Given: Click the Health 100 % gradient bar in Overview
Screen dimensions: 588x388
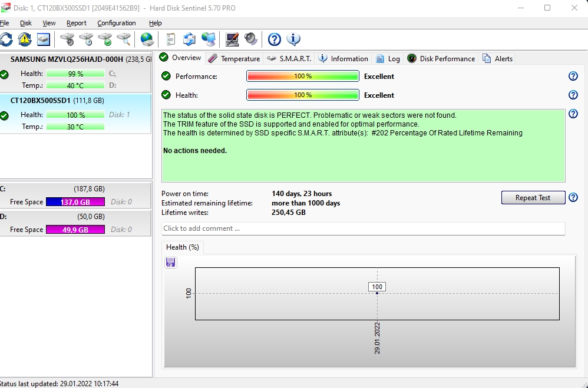Looking at the screenshot, I should point(303,95).
